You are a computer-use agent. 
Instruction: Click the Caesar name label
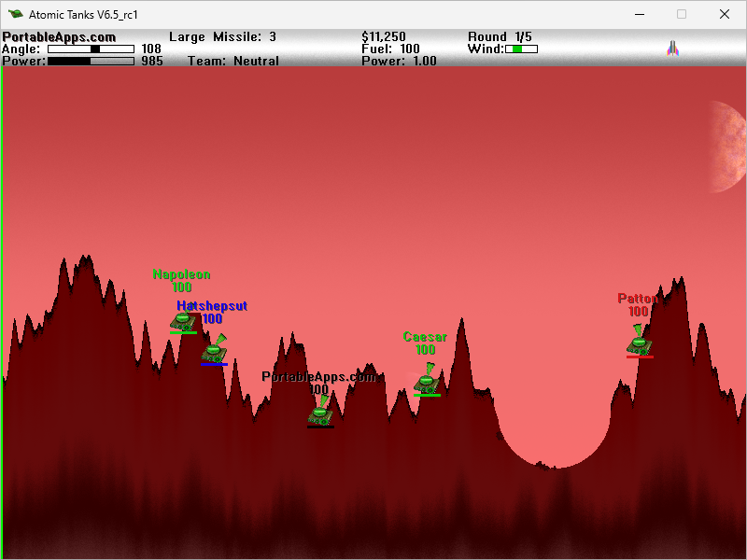click(425, 337)
